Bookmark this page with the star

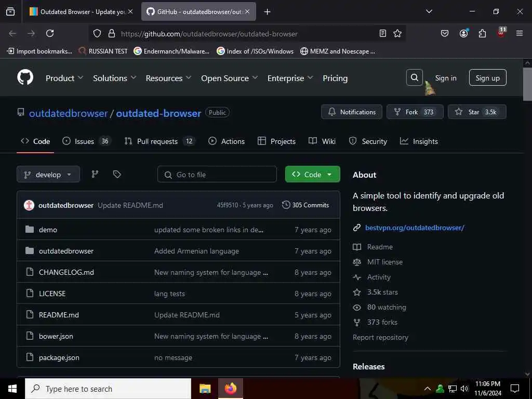click(x=397, y=33)
